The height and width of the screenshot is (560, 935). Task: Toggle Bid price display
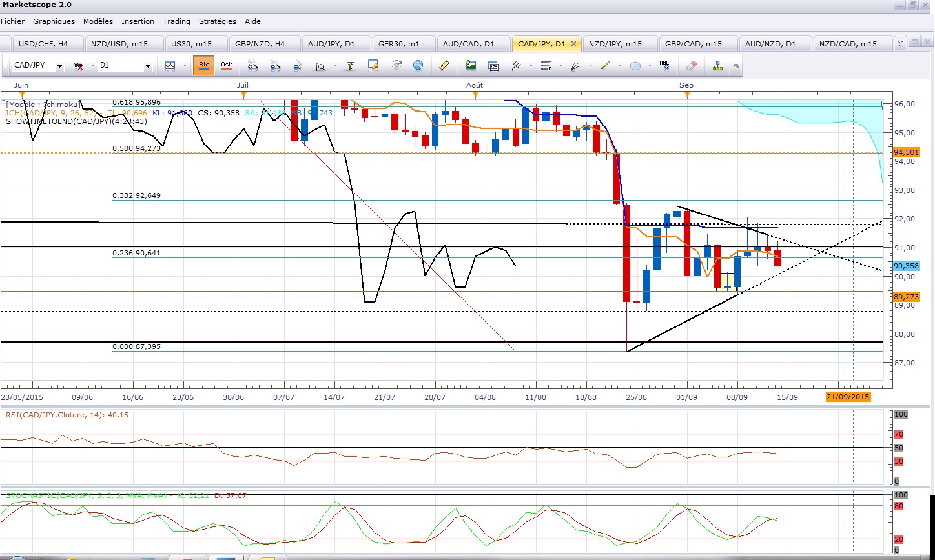204,65
